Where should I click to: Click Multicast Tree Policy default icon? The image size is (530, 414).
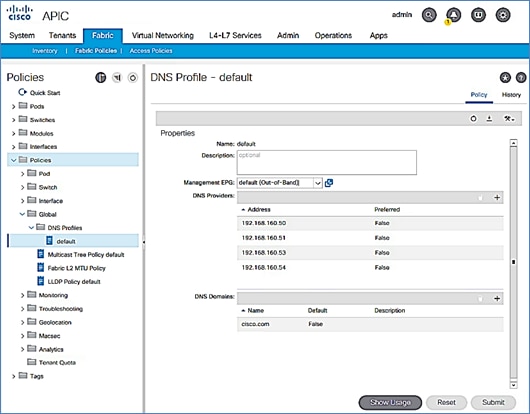pos(41,254)
